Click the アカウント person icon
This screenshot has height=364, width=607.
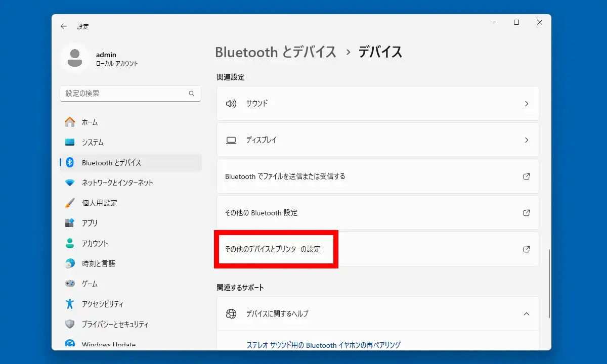point(70,243)
